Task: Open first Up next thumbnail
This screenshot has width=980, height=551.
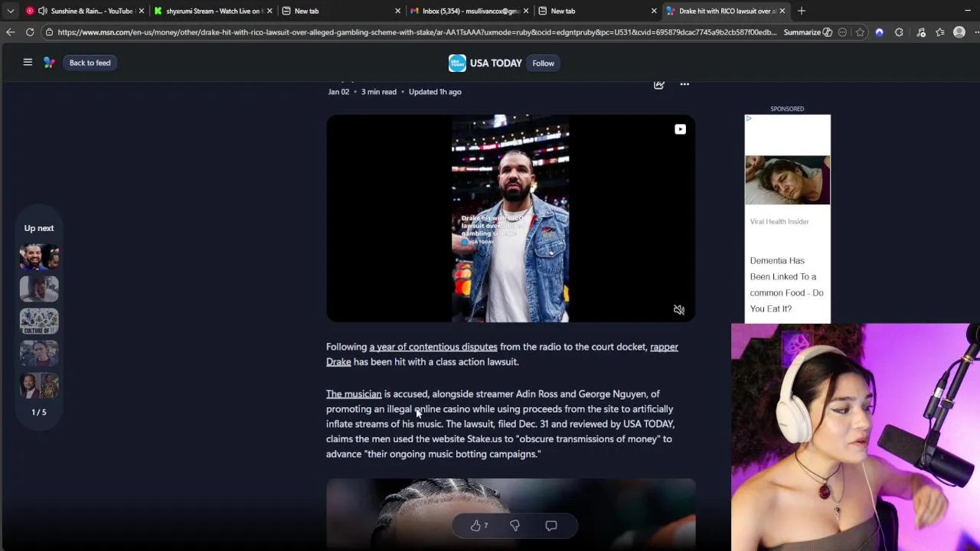Action: click(39, 256)
